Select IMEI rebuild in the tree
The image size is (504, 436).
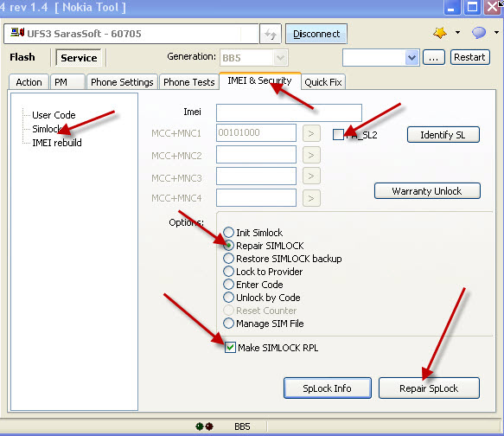57,143
